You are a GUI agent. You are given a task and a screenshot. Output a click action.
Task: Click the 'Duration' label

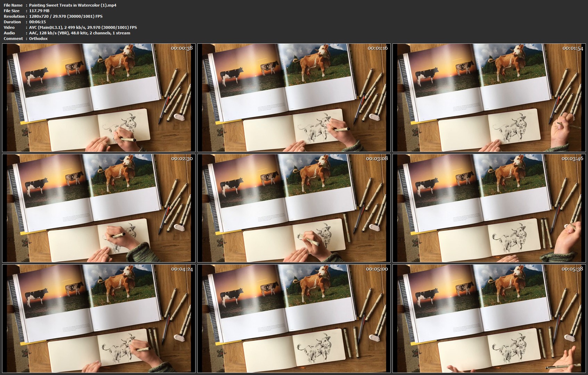[x=13, y=22]
